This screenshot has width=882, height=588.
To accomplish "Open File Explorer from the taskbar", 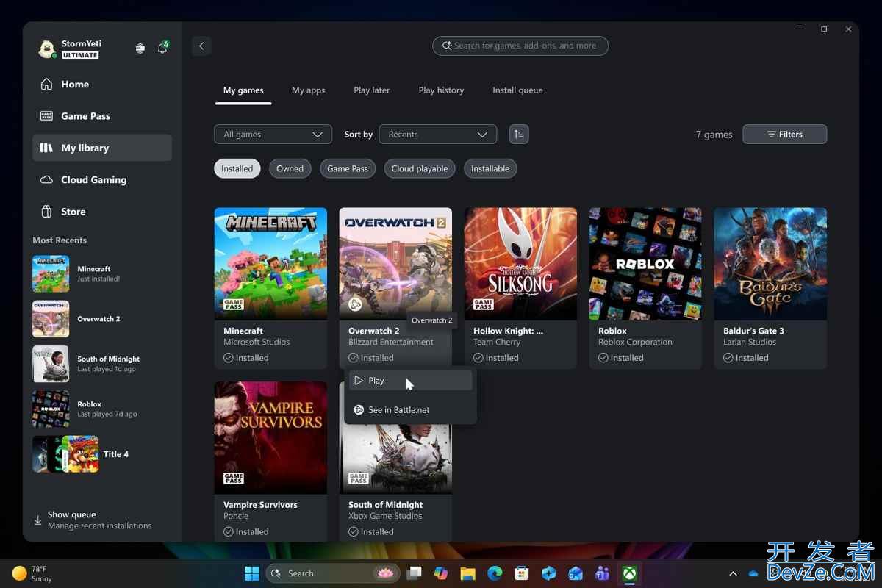I will [x=467, y=573].
